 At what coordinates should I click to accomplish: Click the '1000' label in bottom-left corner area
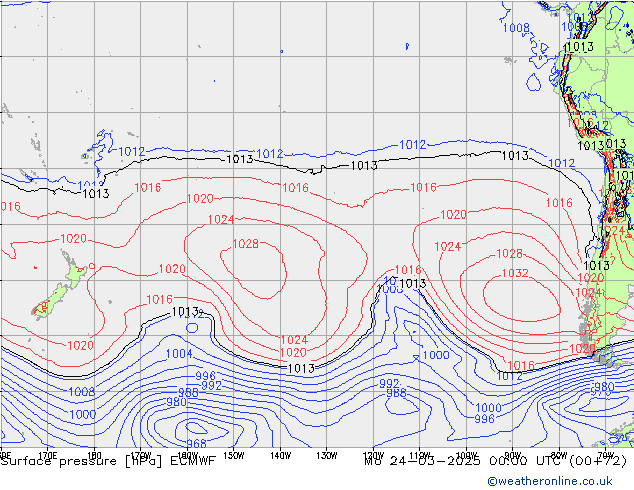82,415
